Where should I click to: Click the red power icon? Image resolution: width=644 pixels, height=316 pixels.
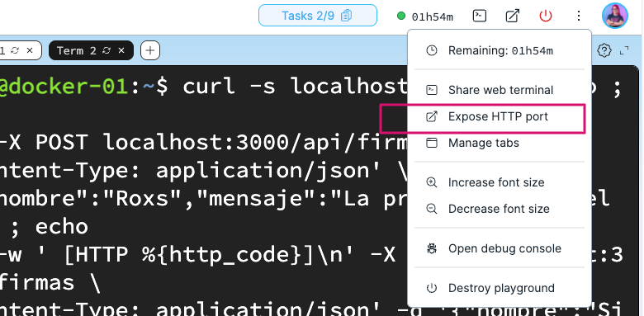pyautogui.click(x=546, y=16)
